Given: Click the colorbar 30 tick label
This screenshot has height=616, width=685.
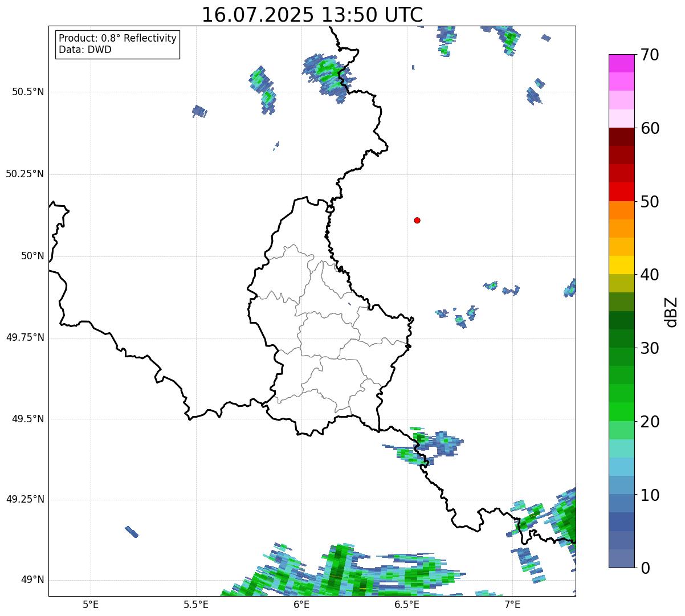Looking at the screenshot, I should pyautogui.click(x=650, y=348).
